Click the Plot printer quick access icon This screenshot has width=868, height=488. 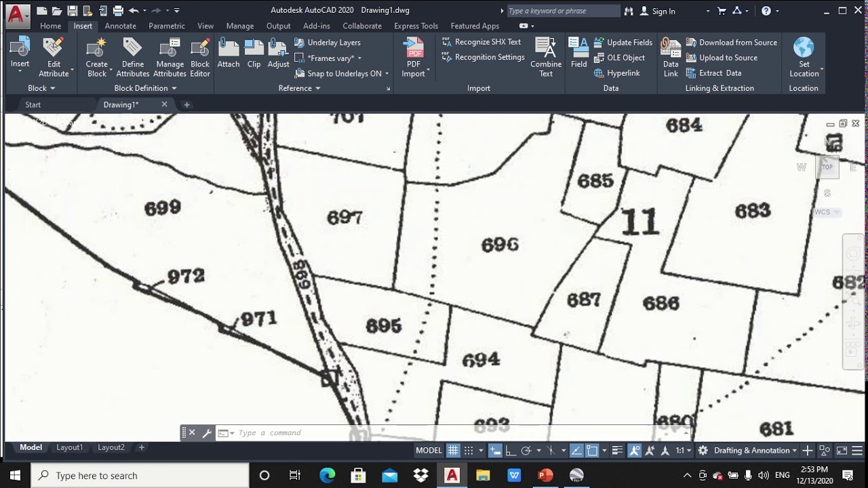(118, 11)
